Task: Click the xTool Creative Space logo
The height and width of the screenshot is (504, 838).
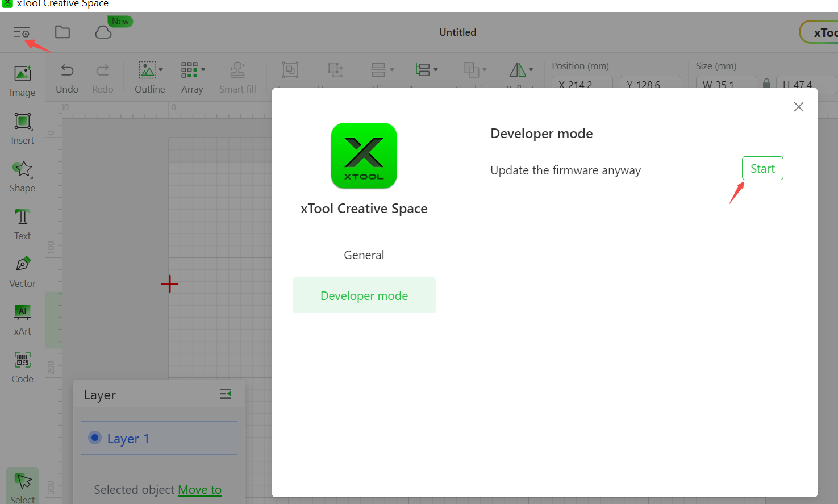Action: pyautogui.click(x=364, y=156)
